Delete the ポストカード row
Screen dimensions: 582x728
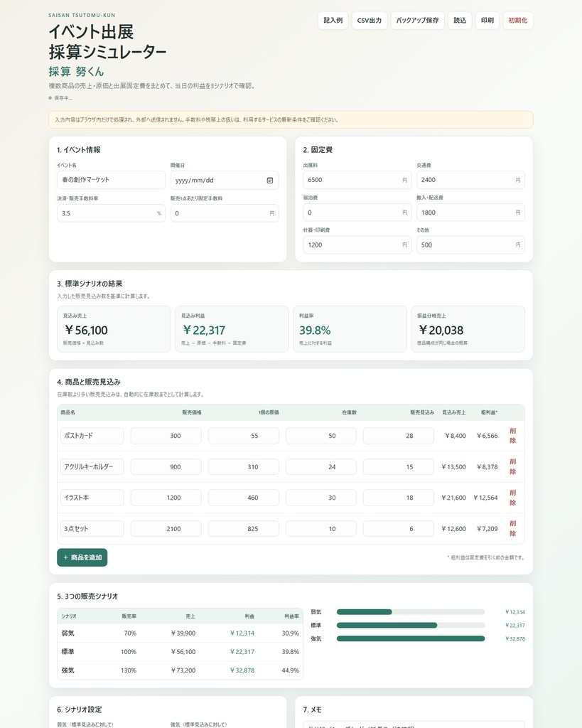(x=513, y=436)
